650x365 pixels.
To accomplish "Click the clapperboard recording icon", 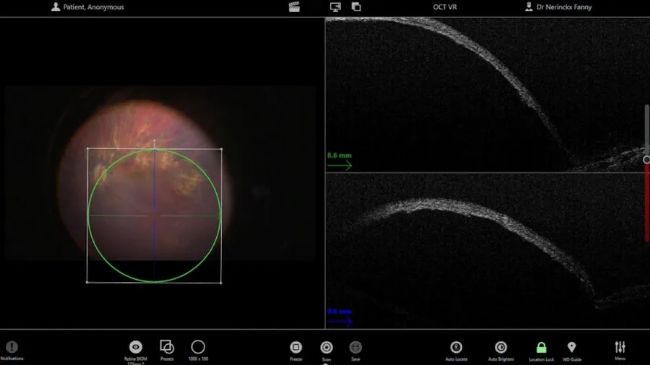I will tap(294, 7).
